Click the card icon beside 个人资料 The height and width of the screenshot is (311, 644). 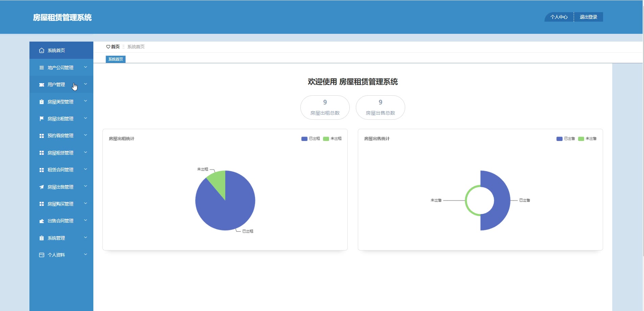(x=42, y=255)
